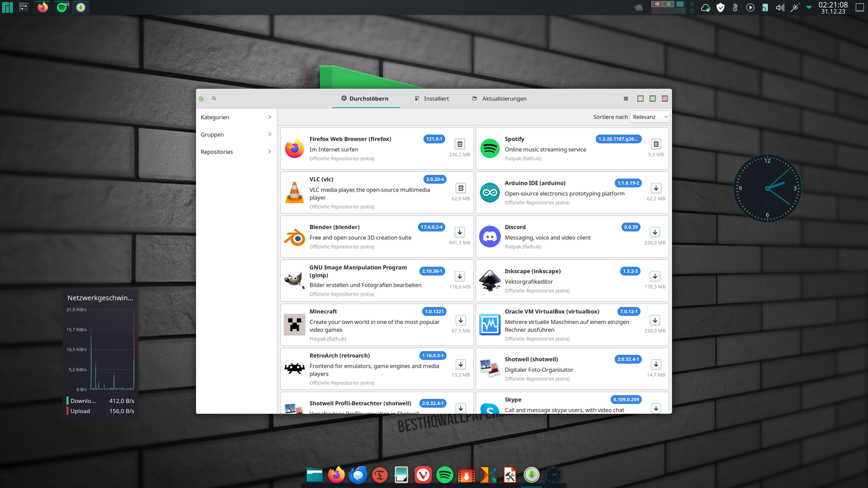Expand the Gruppen sidebar entry
The image size is (868, 488).
click(236, 135)
